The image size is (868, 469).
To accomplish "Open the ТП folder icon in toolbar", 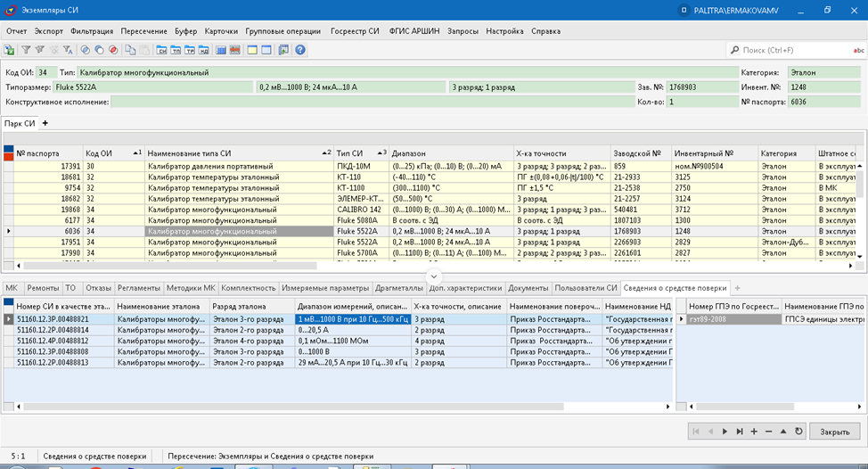I will 176,50.
